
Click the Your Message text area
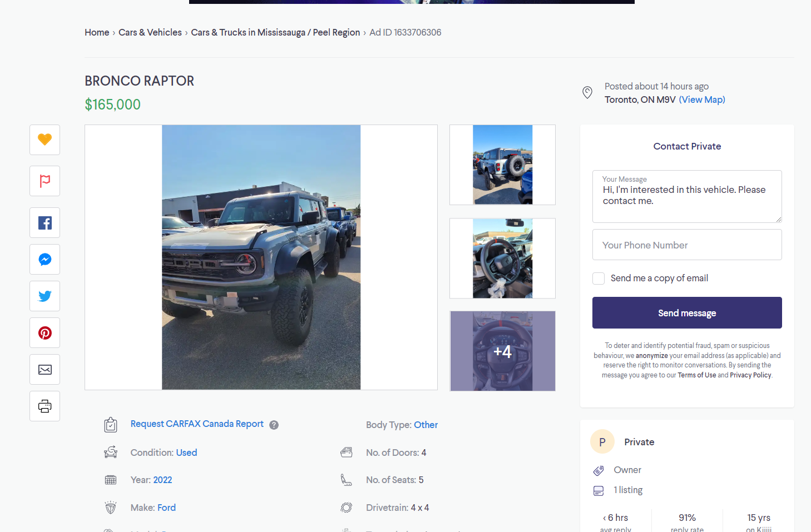[x=687, y=196]
